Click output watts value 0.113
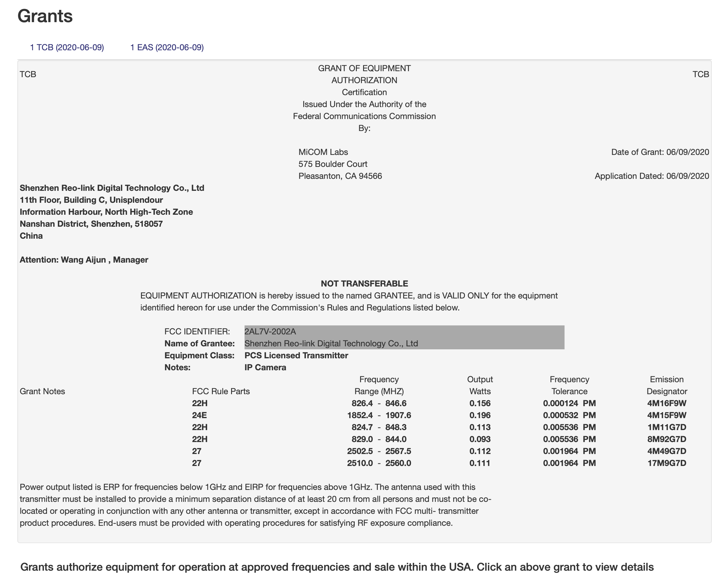Screen dimensions: 719x588 click(x=480, y=427)
